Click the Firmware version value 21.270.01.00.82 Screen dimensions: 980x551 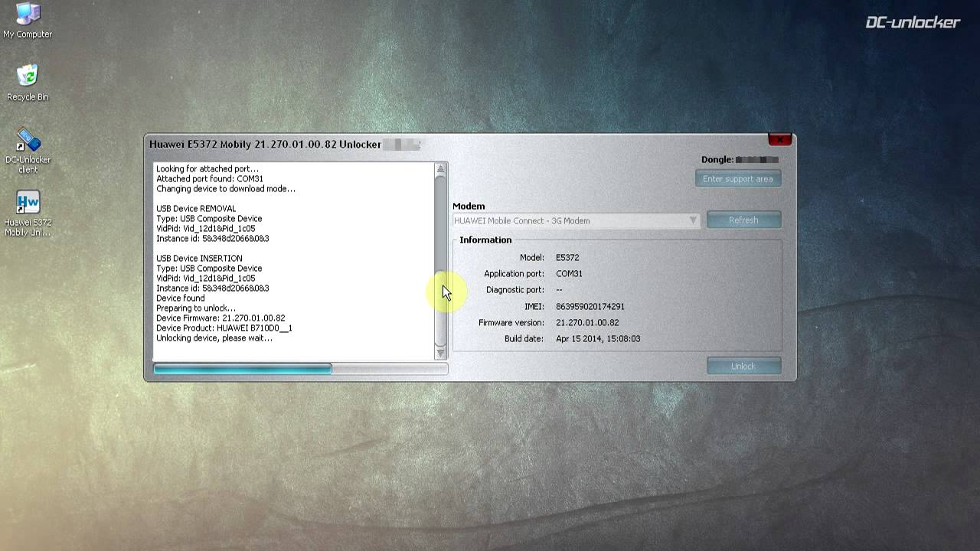point(587,323)
